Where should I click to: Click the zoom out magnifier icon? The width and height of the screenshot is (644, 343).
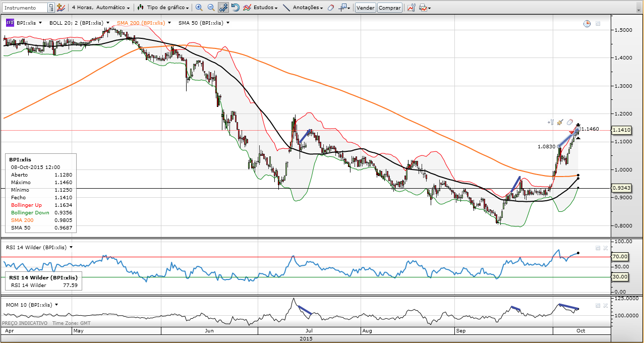211,8
